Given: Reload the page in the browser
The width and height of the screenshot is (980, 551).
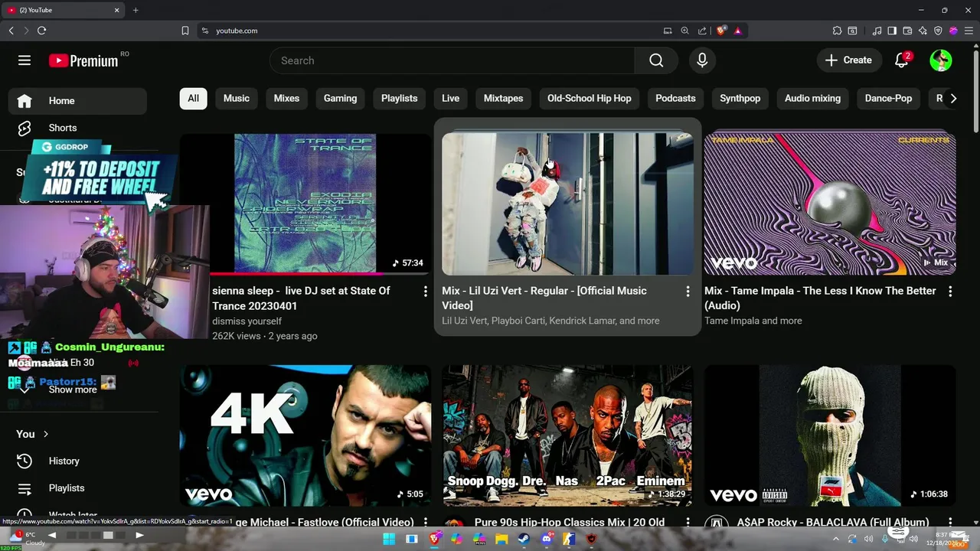Looking at the screenshot, I should (41, 31).
